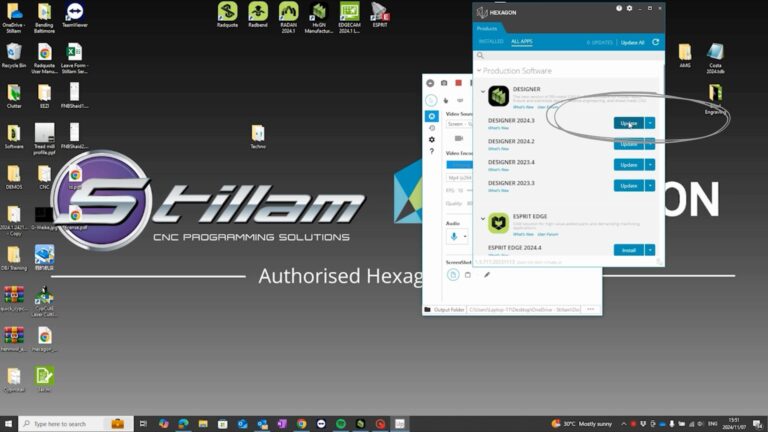The height and width of the screenshot is (432, 768).
Task: Install ESPRIT EDGE 2024.4
Action: point(628,250)
